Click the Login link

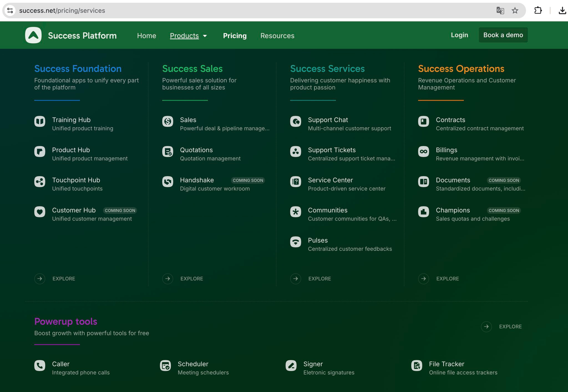(x=459, y=35)
